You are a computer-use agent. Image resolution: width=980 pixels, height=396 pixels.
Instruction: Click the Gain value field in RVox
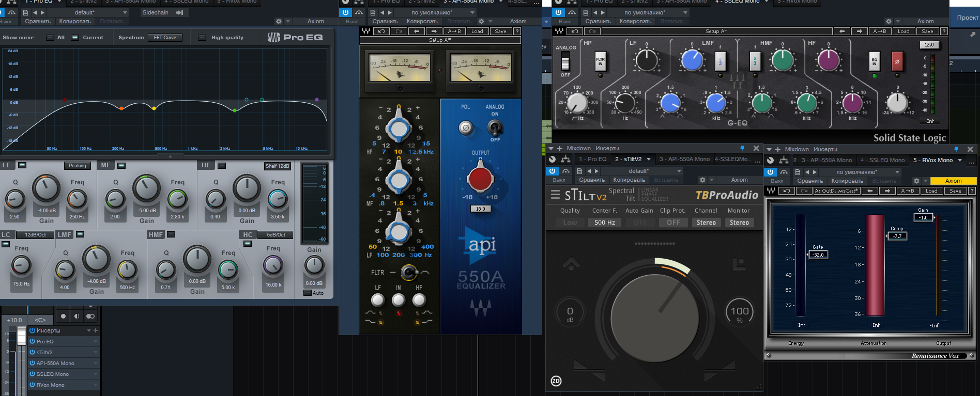coord(924,217)
